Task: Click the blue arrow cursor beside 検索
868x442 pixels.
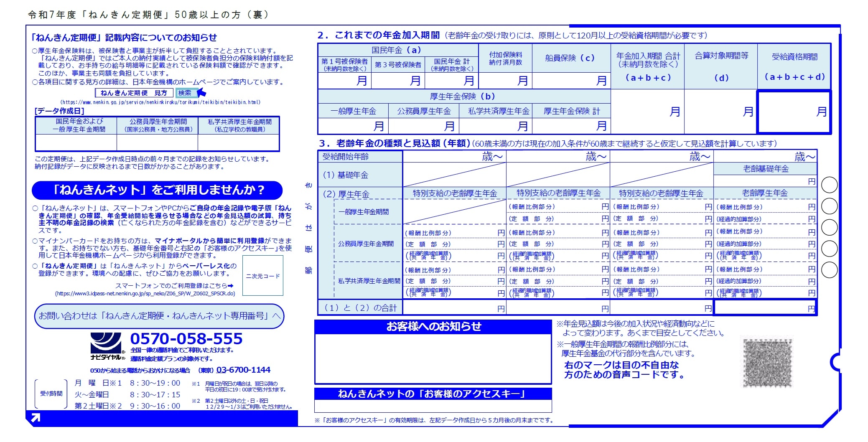Action: [x=201, y=92]
